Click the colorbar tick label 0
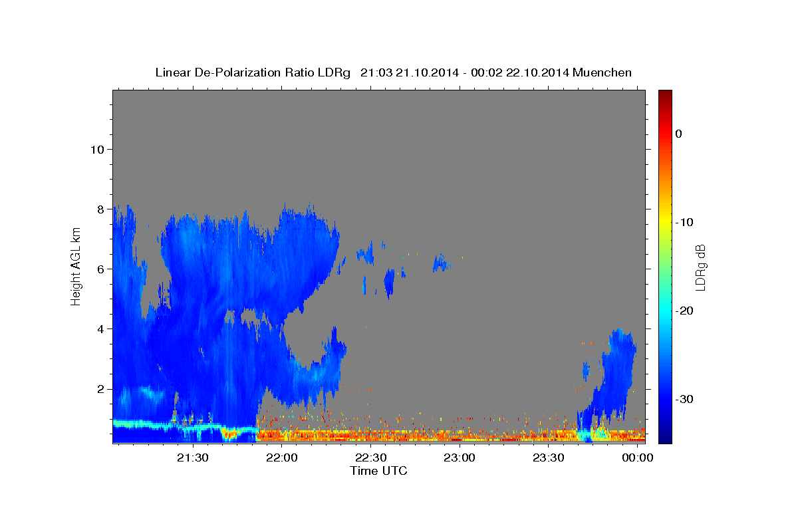This screenshot has width=798, height=532. pyautogui.click(x=678, y=134)
